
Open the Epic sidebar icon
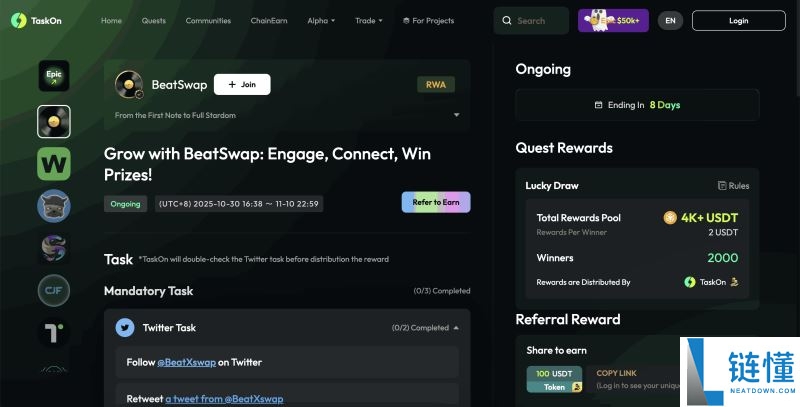click(54, 75)
